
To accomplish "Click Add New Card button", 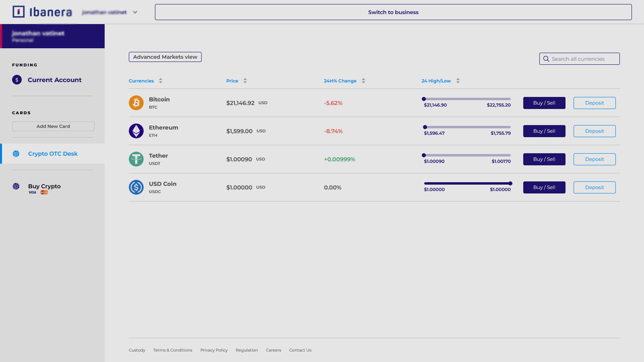I will [x=53, y=126].
